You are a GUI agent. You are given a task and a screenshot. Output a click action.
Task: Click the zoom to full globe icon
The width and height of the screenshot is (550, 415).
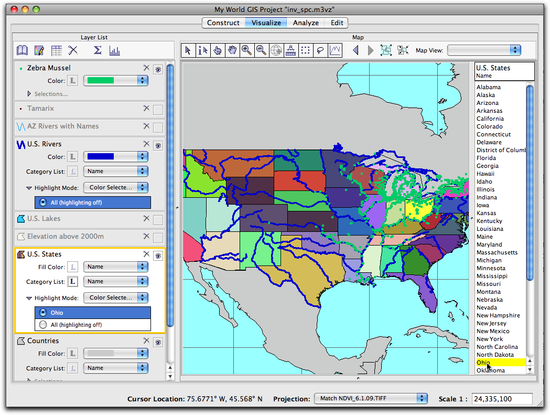(x=276, y=51)
